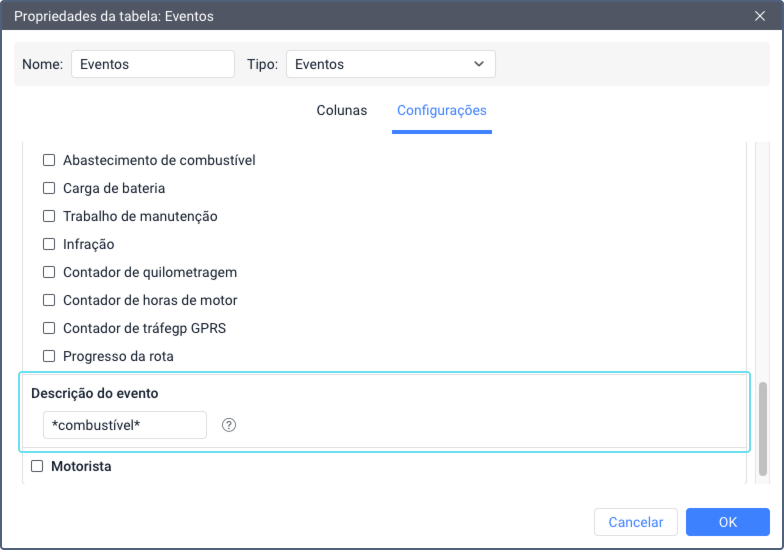This screenshot has width=784, height=550.
Task: Confirm with the OK button
Action: click(x=727, y=522)
